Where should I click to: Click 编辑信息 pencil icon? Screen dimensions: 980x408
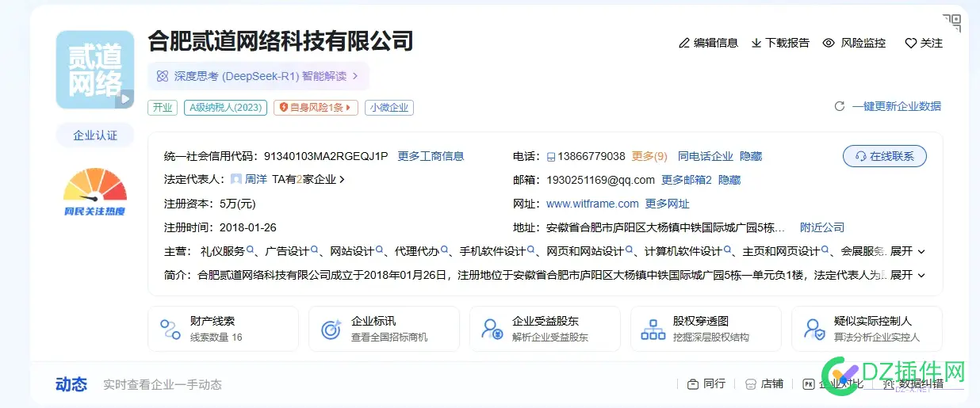pos(683,43)
